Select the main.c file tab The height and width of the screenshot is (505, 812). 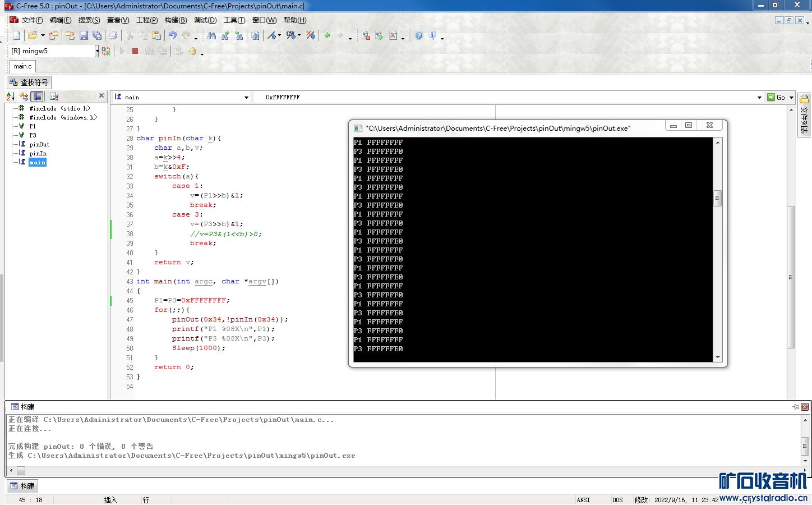(x=22, y=66)
